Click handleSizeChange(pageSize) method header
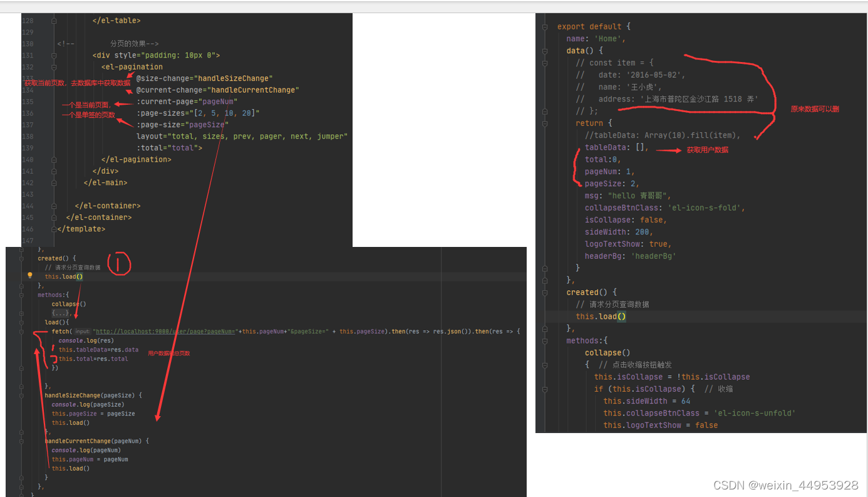The height and width of the screenshot is (497, 868). pos(93,395)
